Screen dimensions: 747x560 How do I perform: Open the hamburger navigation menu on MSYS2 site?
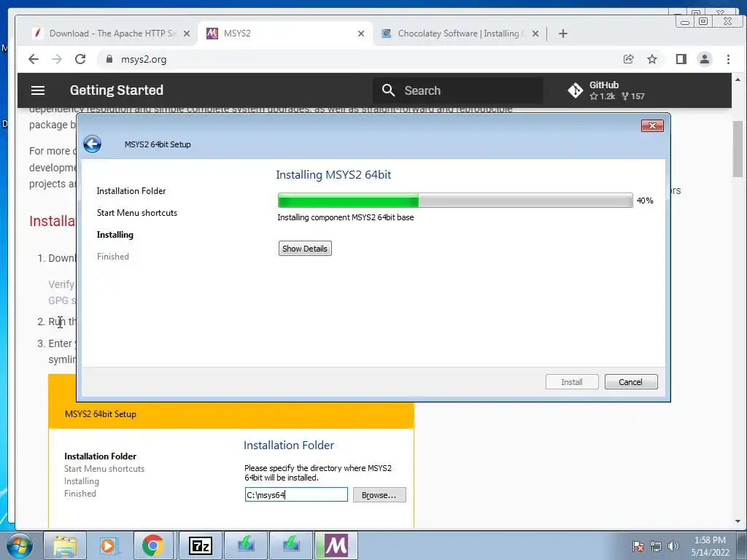point(38,90)
